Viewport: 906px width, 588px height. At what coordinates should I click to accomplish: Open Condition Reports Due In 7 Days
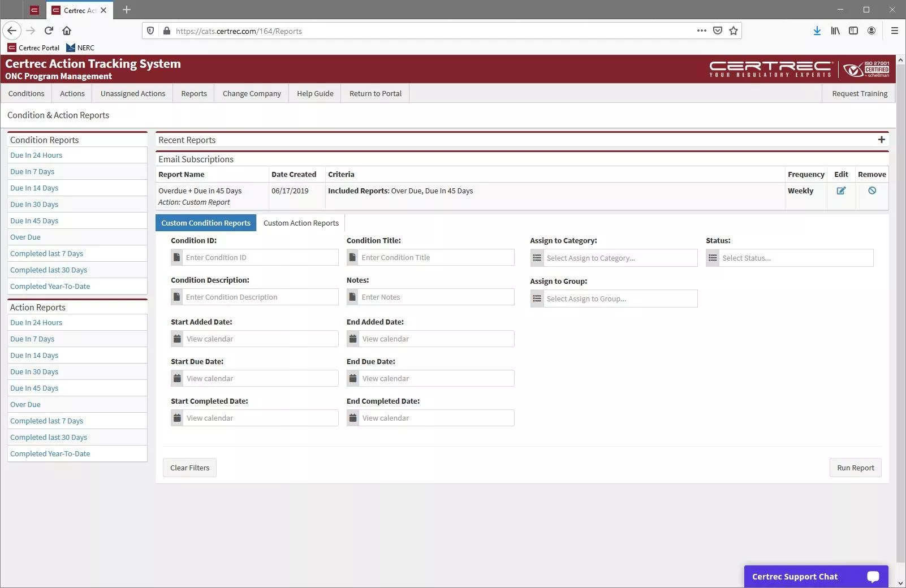point(32,171)
